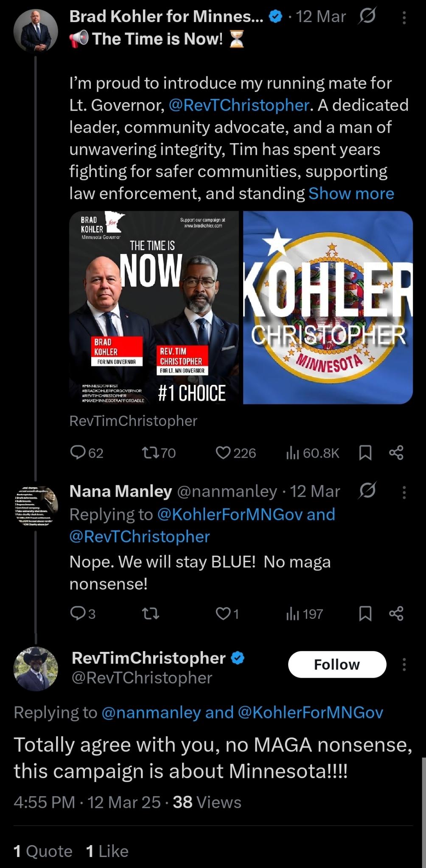
Task: Repost Nana Manley's reply
Action: coord(151,614)
